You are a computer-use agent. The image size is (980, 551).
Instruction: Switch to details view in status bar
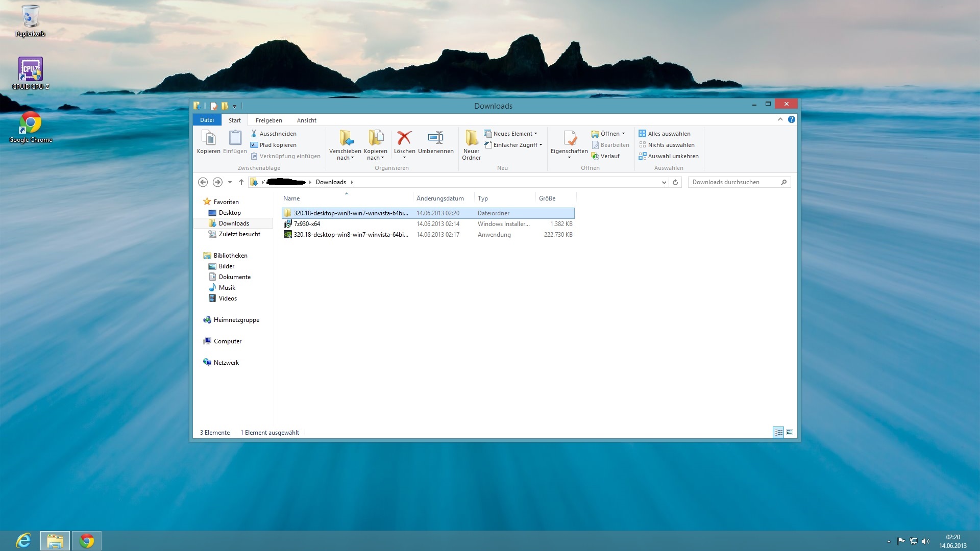point(778,433)
